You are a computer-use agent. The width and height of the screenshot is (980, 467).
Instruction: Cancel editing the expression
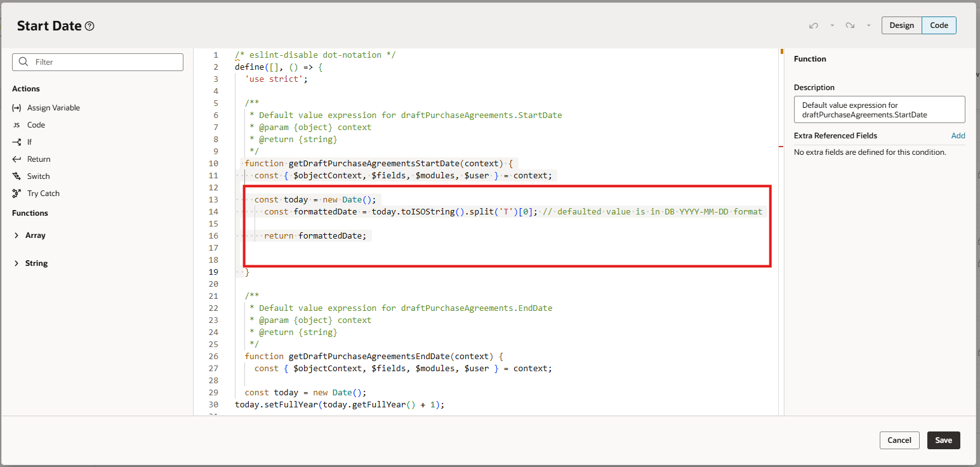point(899,440)
